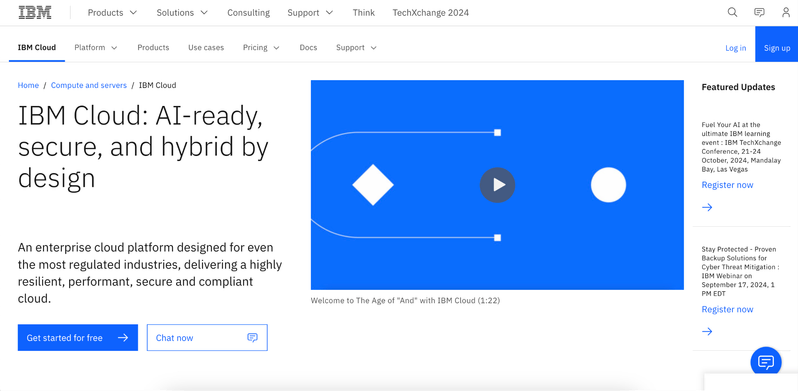Open the Think menu item
Viewport: 798px width, 391px height.
tap(364, 13)
